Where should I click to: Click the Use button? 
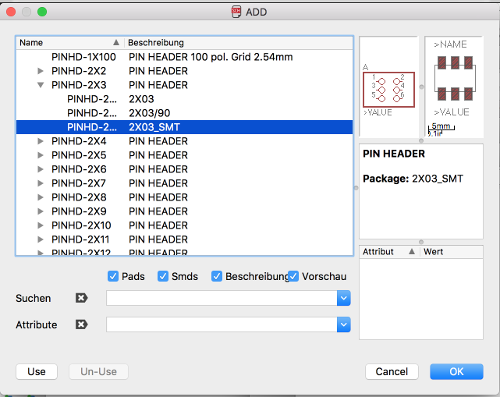37,371
